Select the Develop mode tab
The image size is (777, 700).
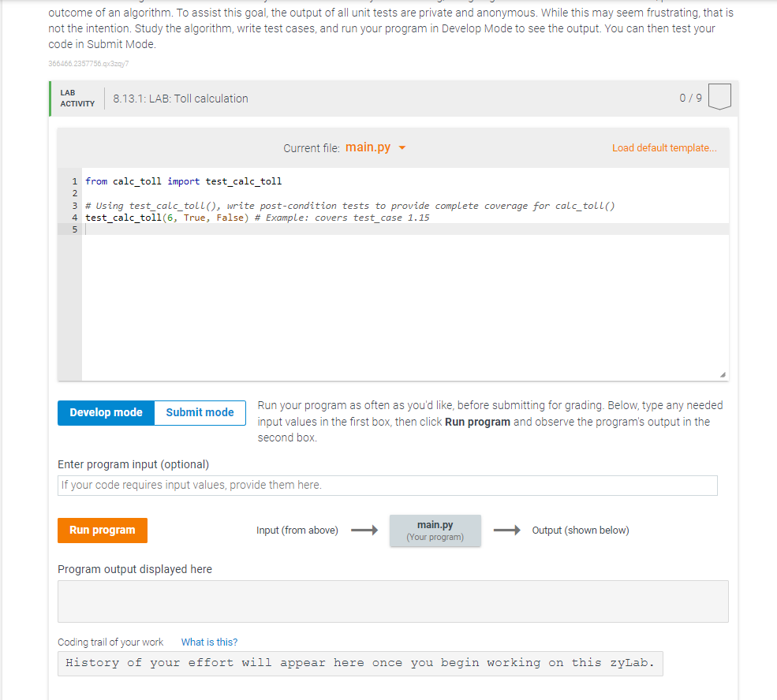coord(106,412)
